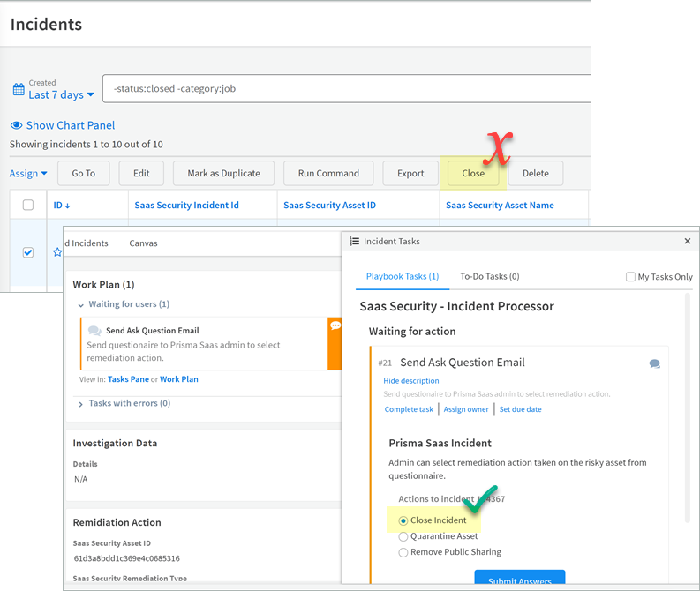Click Show Chart Panel link

71,125
